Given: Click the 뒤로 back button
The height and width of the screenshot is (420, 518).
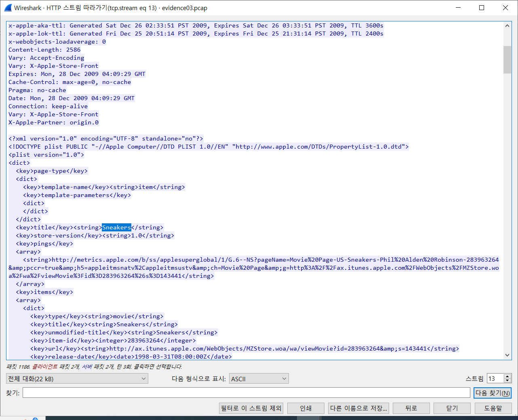Looking at the screenshot, I should 411,408.
